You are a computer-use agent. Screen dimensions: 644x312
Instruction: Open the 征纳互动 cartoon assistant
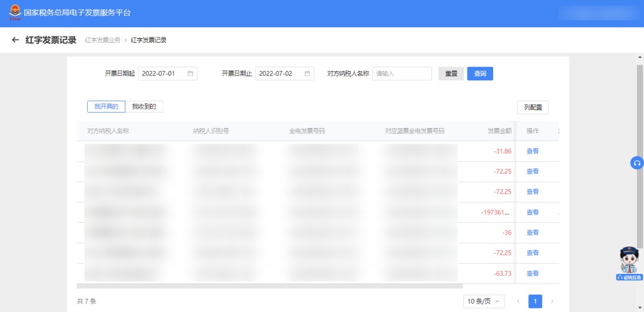coord(630,263)
